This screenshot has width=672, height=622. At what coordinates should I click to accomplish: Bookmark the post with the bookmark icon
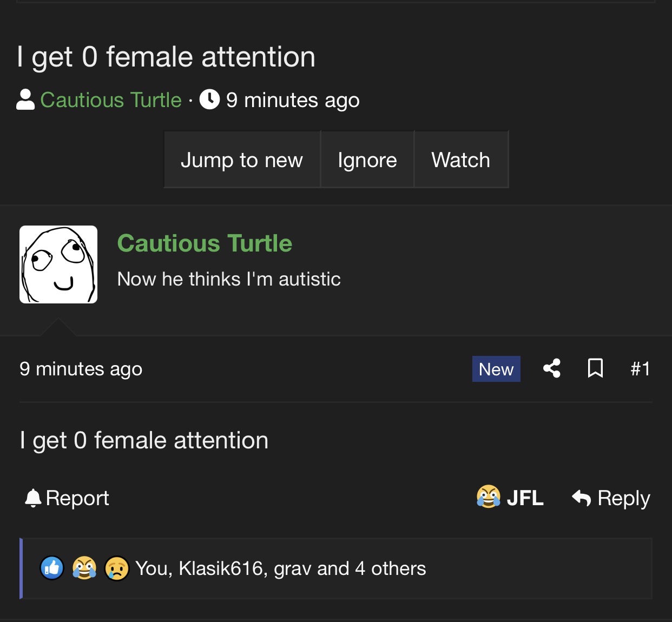coord(595,368)
